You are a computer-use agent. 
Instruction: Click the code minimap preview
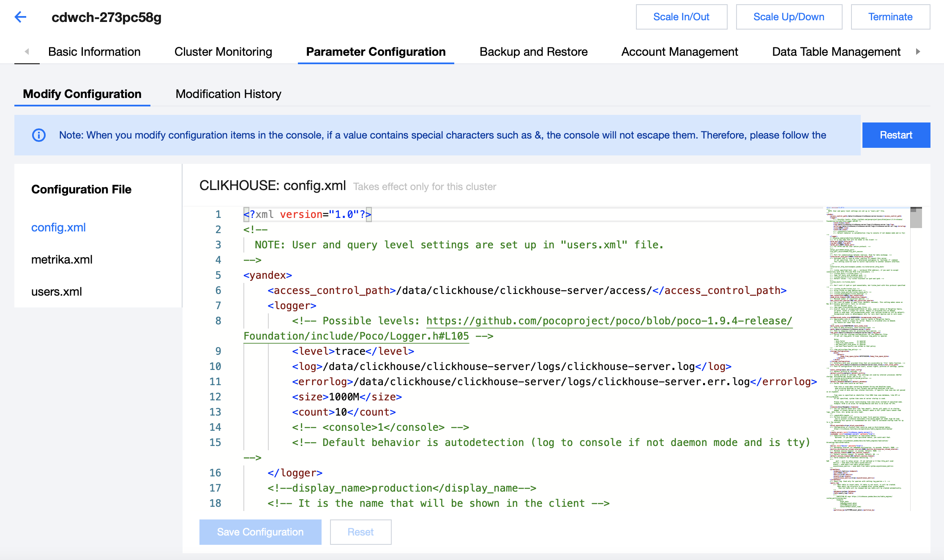[x=866, y=359]
